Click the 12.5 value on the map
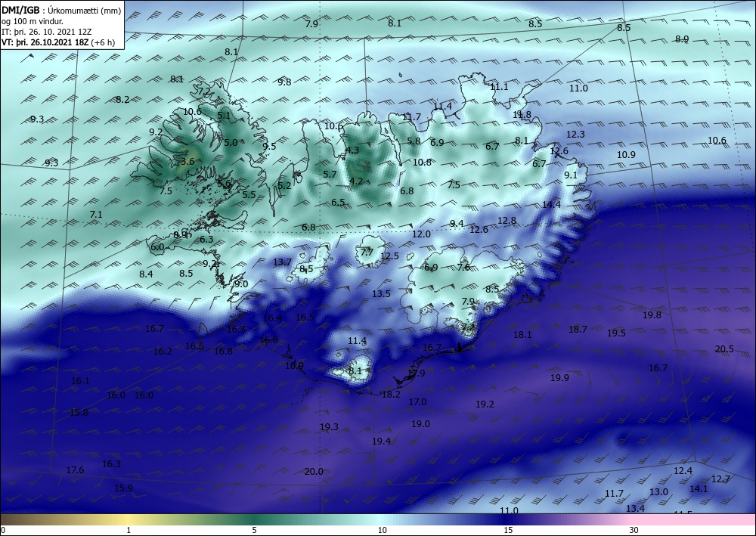This screenshot has width=756, height=536. tap(389, 256)
